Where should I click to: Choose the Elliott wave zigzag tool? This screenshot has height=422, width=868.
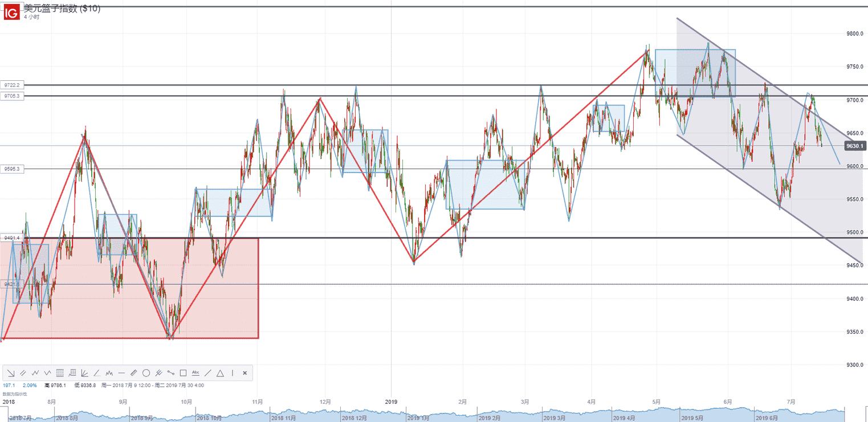tap(35, 373)
